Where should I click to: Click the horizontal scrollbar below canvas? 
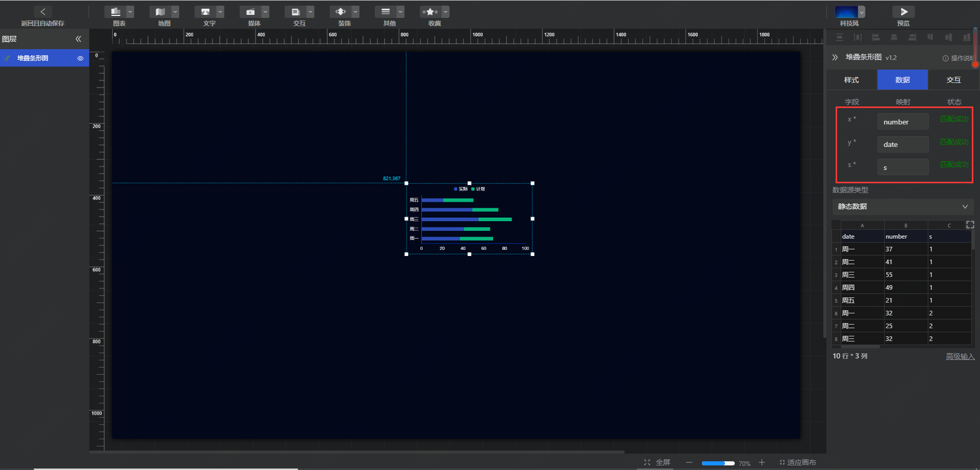tap(357, 452)
